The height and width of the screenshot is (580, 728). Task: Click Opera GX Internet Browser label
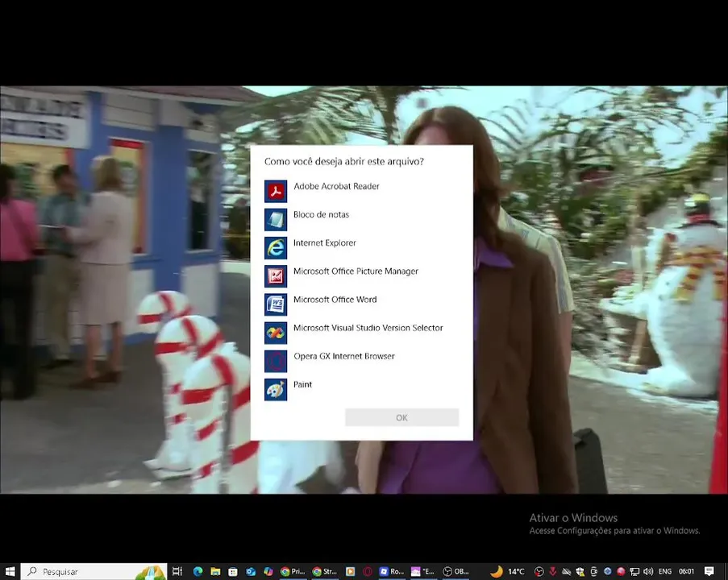tap(344, 356)
